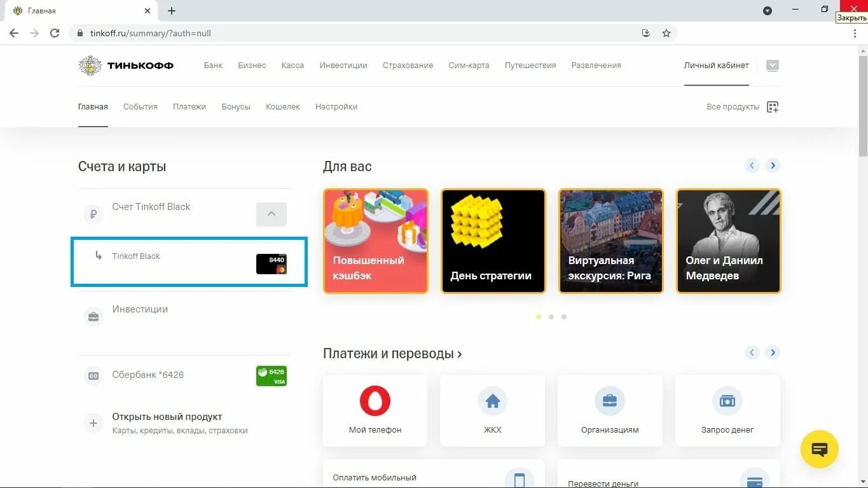The width and height of the screenshot is (868, 488).
Task: Click the Открыть новый продукт link
Action: (167, 417)
